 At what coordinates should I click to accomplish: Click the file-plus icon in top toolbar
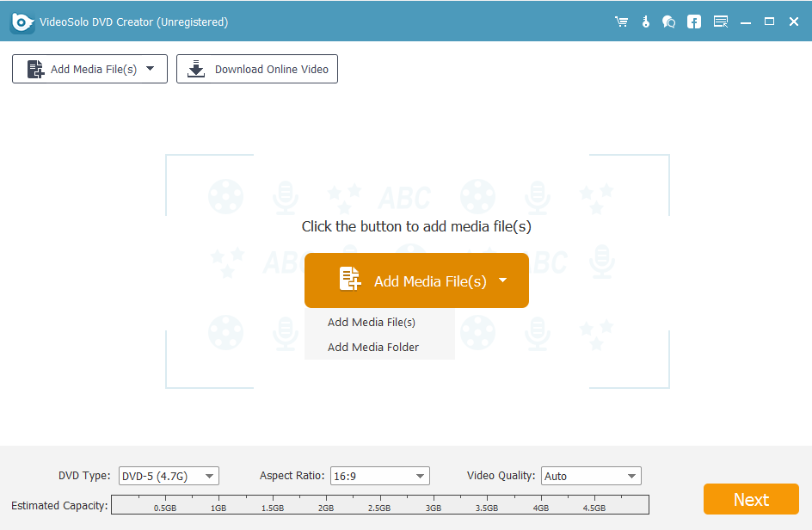click(x=35, y=69)
